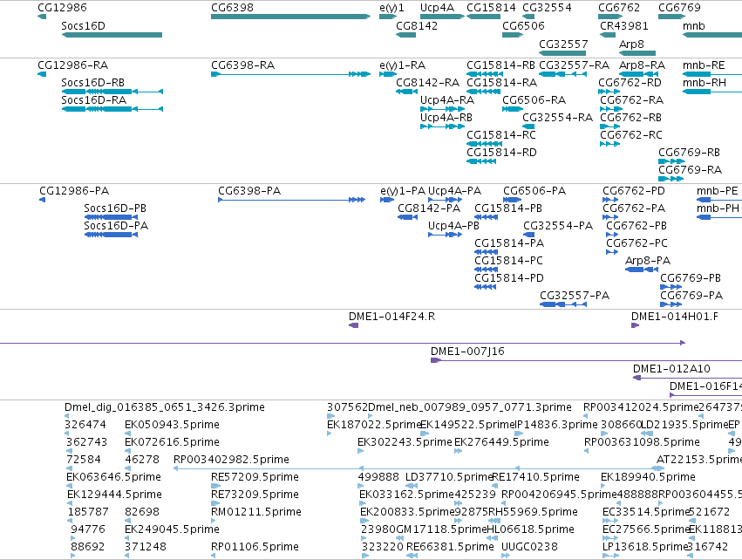Image resolution: width=742 pixels, height=560 pixels.
Task: Click the Ucp4A gene label
Action: click(437, 8)
